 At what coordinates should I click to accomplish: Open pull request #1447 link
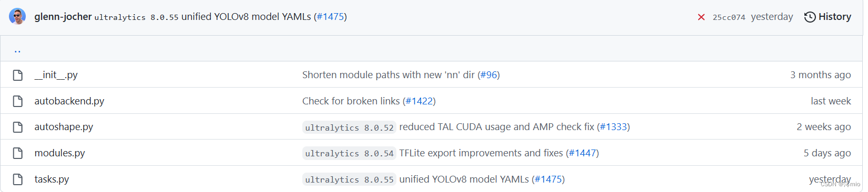pyautogui.click(x=583, y=153)
